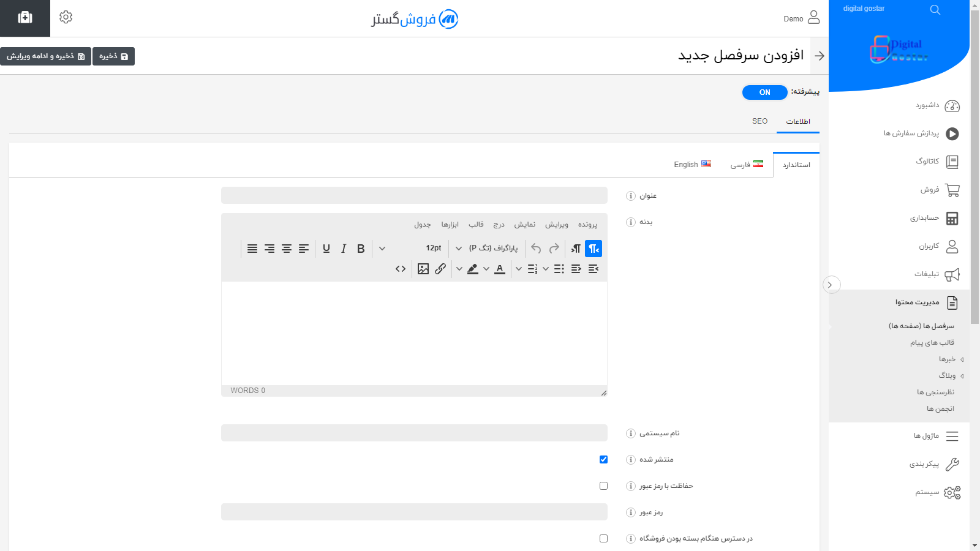980x551 pixels.
Task: Open the settings gear at top left
Action: [x=66, y=17]
